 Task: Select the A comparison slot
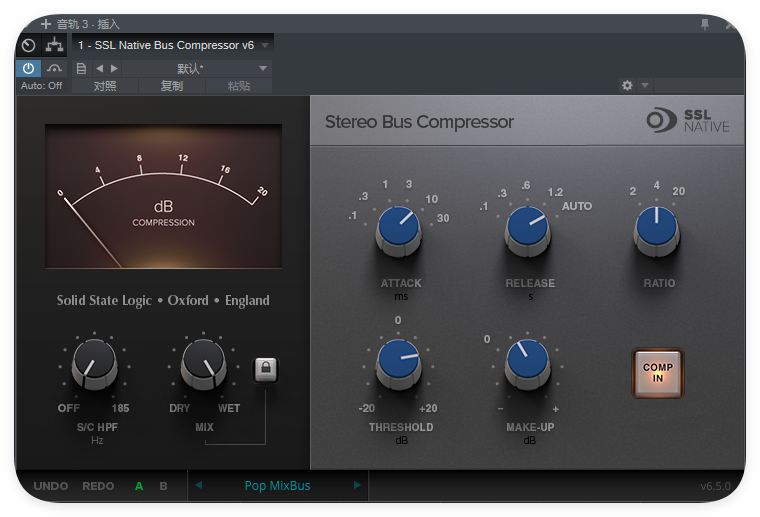click(139, 486)
